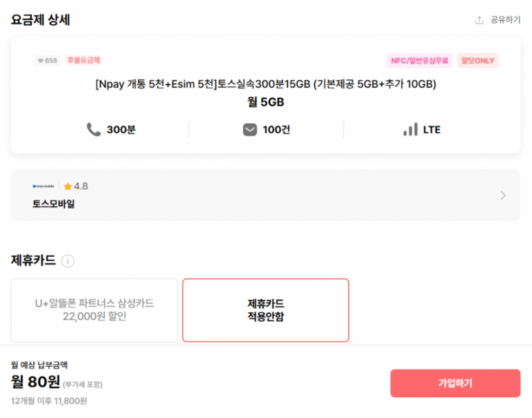Click the 알닷ONLY badge
Image resolution: width=532 pixels, height=418 pixels.
[477, 61]
